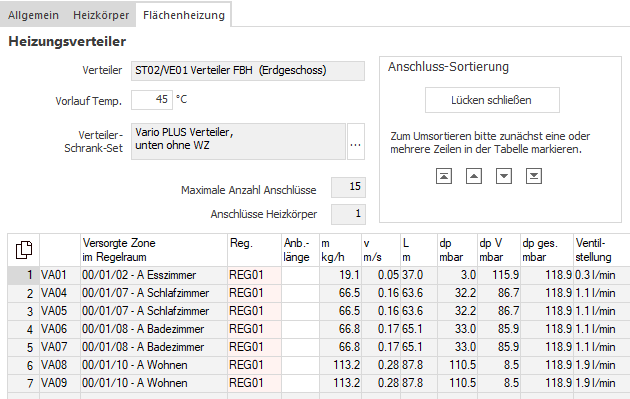Click the m kg/h column header
This screenshot has width=630, height=399.
(340, 250)
